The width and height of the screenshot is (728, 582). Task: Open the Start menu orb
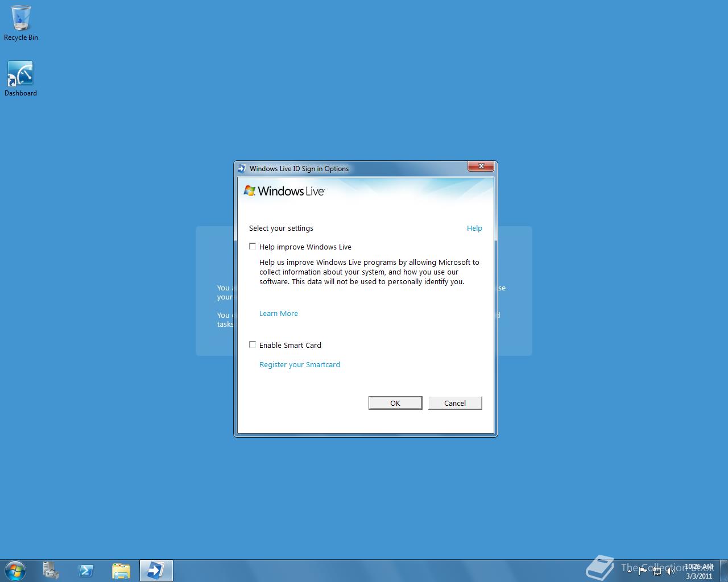coord(15,570)
